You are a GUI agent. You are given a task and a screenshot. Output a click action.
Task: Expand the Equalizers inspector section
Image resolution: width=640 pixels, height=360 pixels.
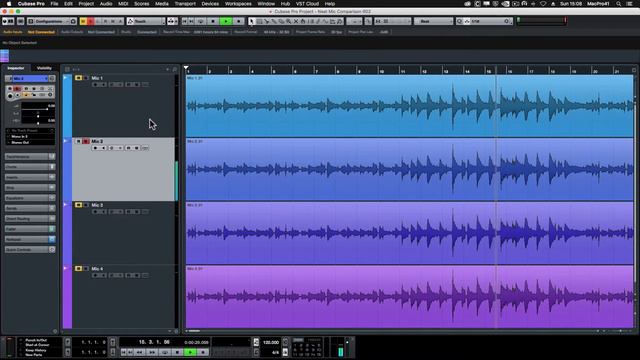30,198
